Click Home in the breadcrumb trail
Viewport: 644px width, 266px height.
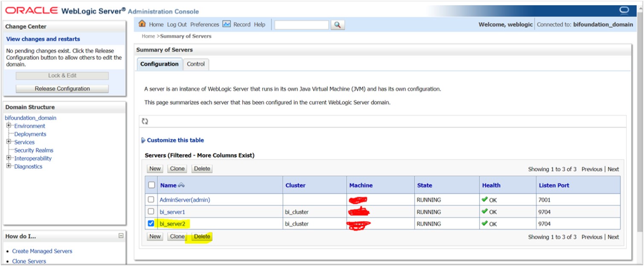(148, 36)
